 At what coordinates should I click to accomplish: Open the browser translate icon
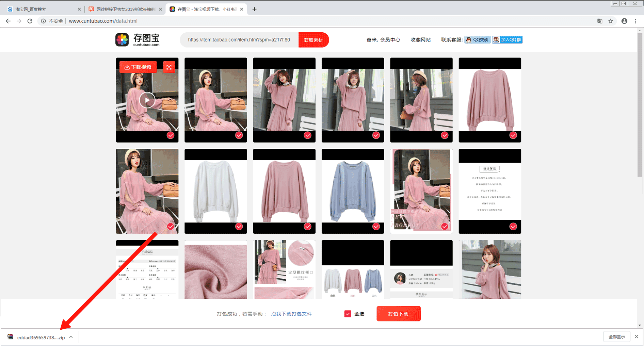[x=600, y=21]
